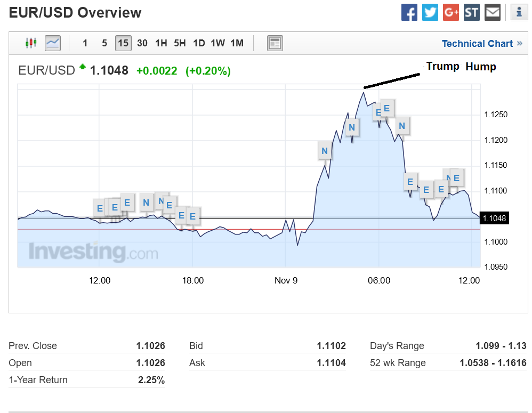This screenshot has height=413, width=532.
Task: Click the StockTwits ST icon
Action: tap(472, 12)
